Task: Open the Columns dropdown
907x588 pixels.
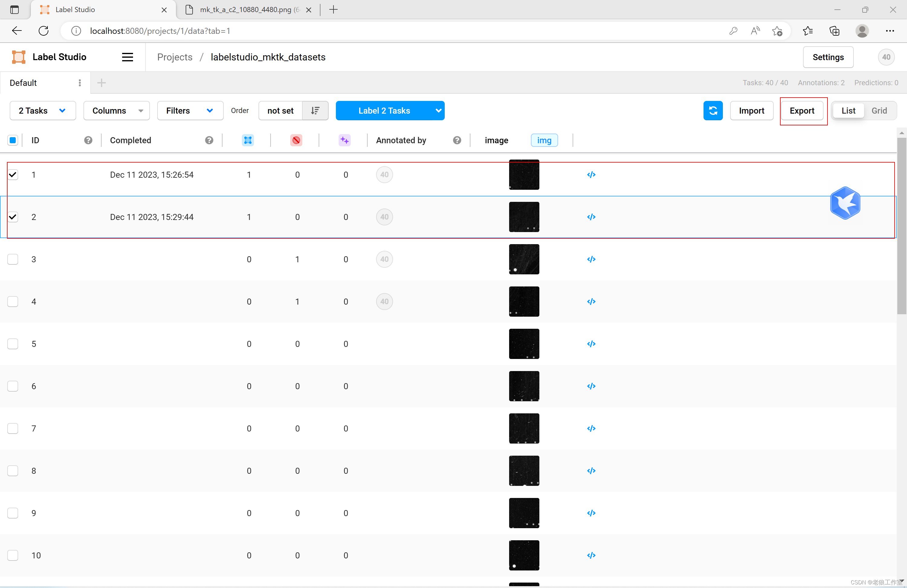Action: click(116, 111)
